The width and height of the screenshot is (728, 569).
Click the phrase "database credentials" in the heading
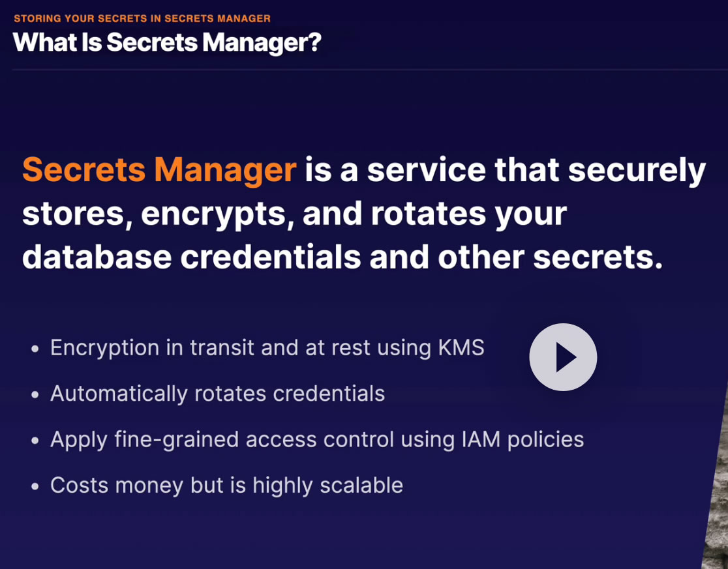coord(191,257)
